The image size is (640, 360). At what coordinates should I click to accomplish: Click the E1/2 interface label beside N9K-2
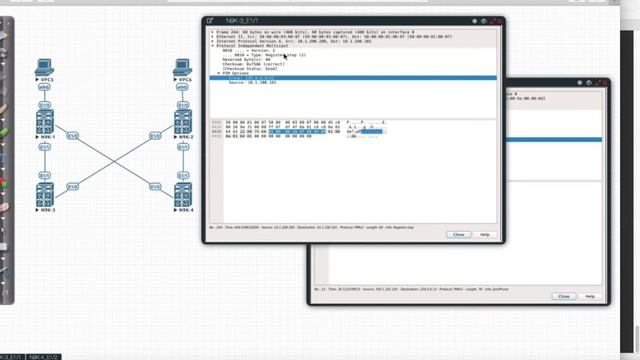(x=155, y=136)
